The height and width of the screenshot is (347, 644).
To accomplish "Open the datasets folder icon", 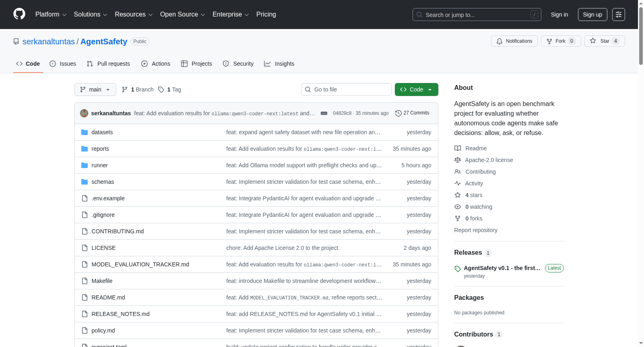I will tap(85, 132).
